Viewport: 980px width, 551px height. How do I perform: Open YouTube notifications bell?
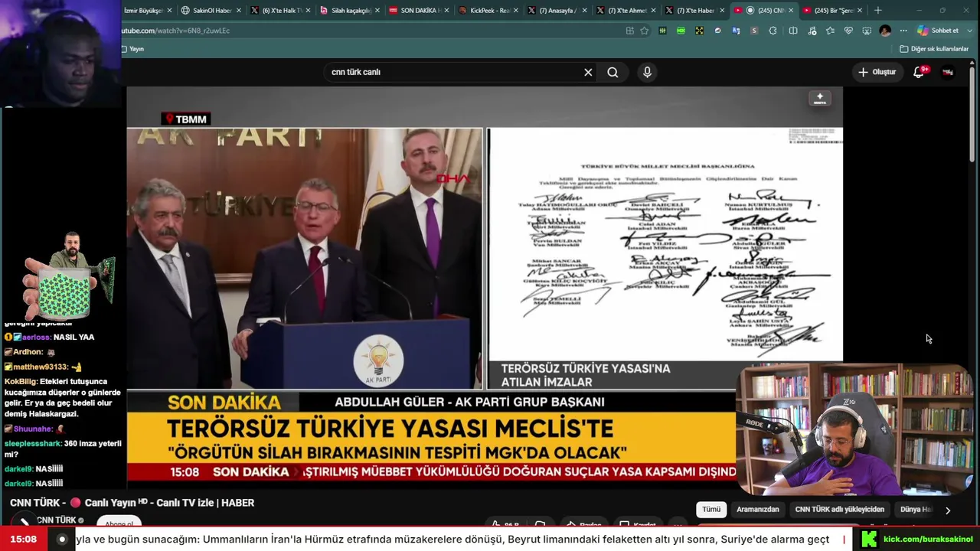(919, 72)
